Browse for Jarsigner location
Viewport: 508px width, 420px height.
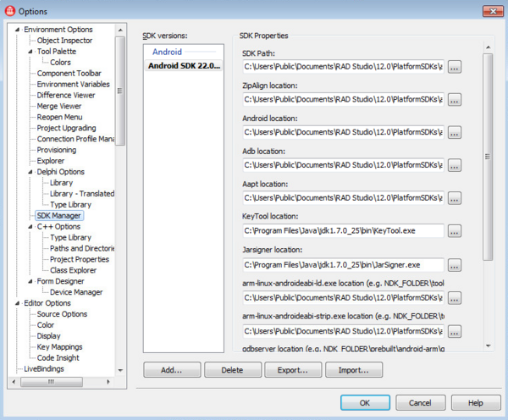coord(454,265)
